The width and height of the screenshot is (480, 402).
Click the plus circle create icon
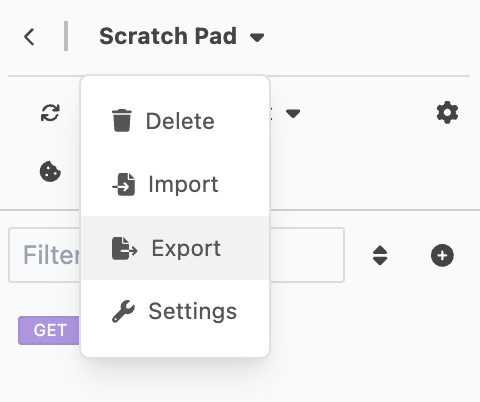442,256
